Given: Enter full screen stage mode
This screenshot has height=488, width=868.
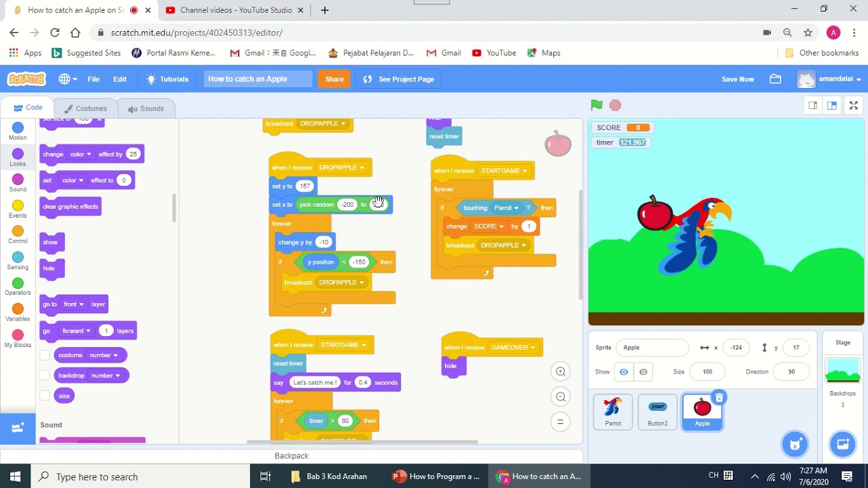Looking at the screenshot, I should (x=854, y=105).
